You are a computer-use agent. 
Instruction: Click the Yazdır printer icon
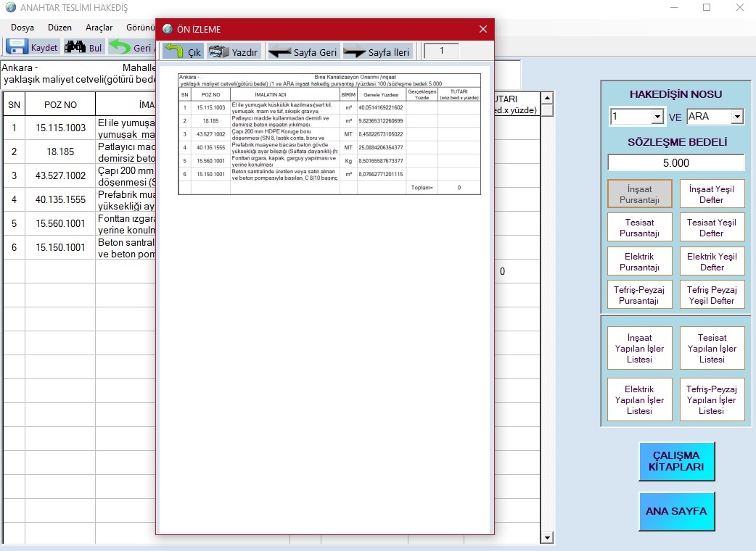click(218, 51)
